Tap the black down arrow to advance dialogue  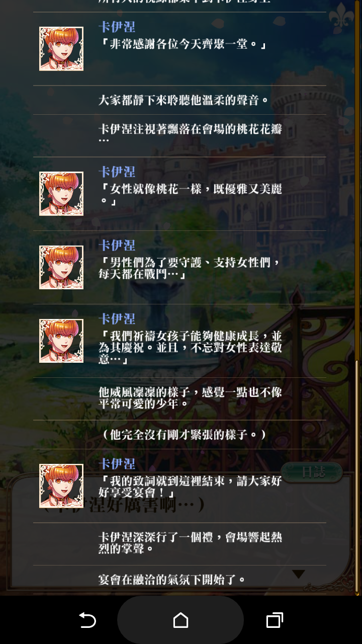299,574
